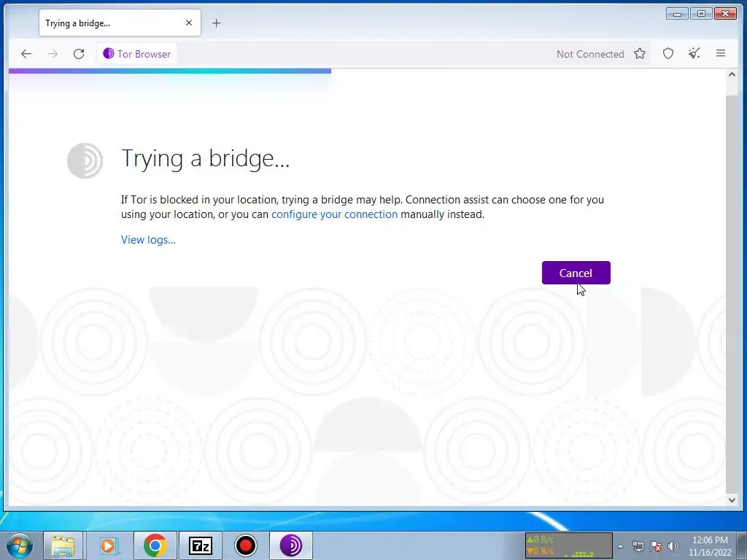Click the Tor Browser taskbar icon

[291, 545]
